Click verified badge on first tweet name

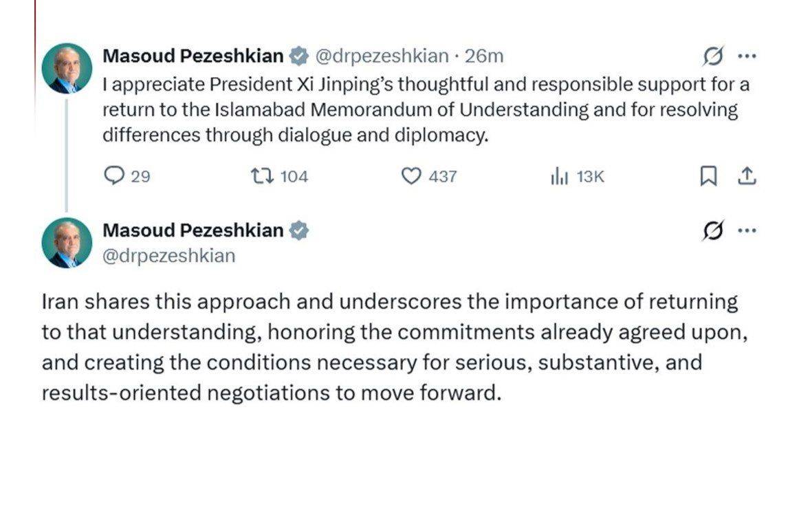point(299,56)
